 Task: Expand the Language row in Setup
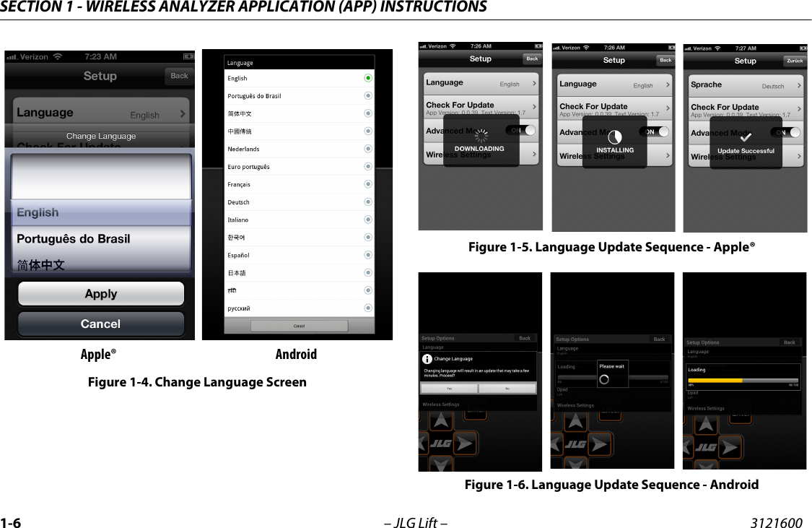[x=533, y=83]
